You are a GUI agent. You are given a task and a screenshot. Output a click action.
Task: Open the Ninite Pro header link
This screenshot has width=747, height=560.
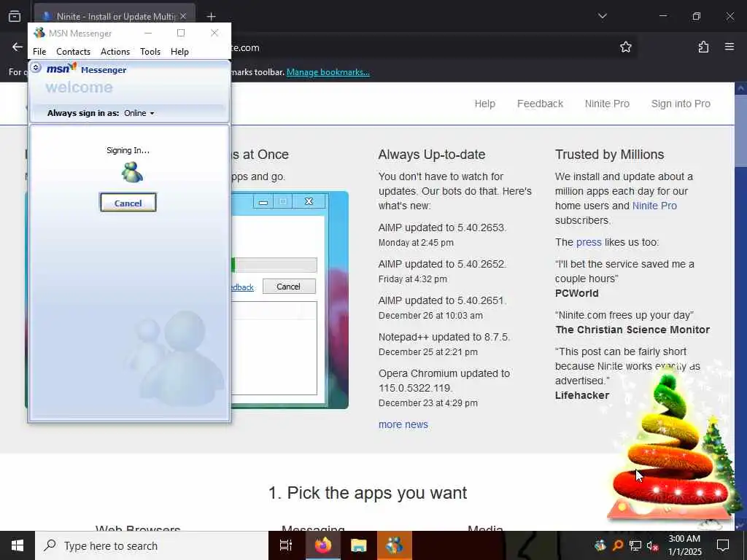pos(607,104)
